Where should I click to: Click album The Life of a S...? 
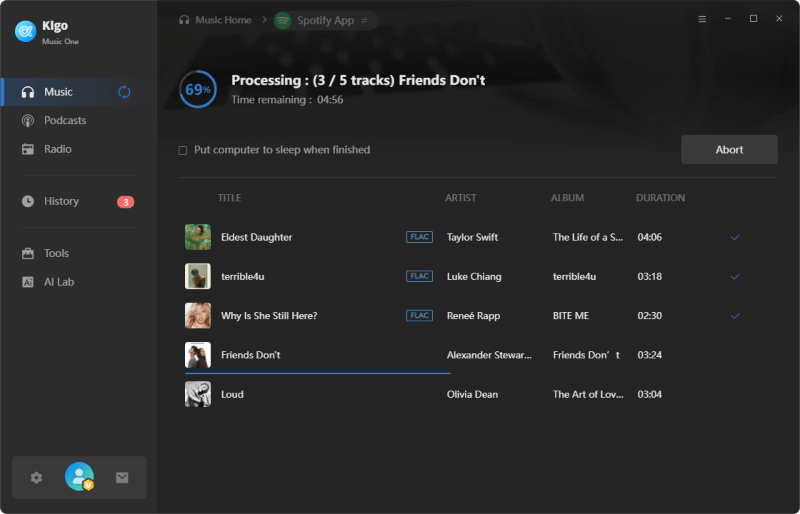588,237
